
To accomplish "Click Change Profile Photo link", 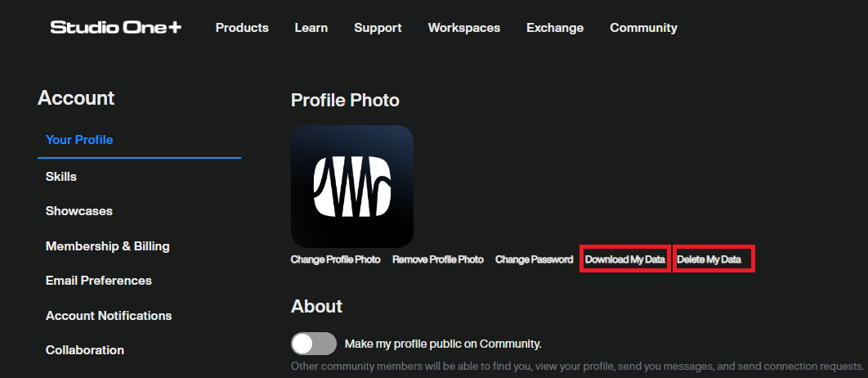I will 335,259.
